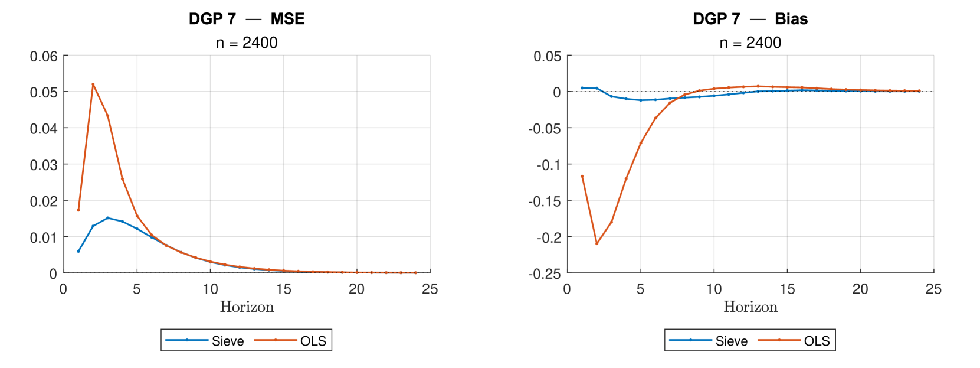Select the lowest OLS point in Bias plot
The image size is (980, 368).
(x=596, y=243)
